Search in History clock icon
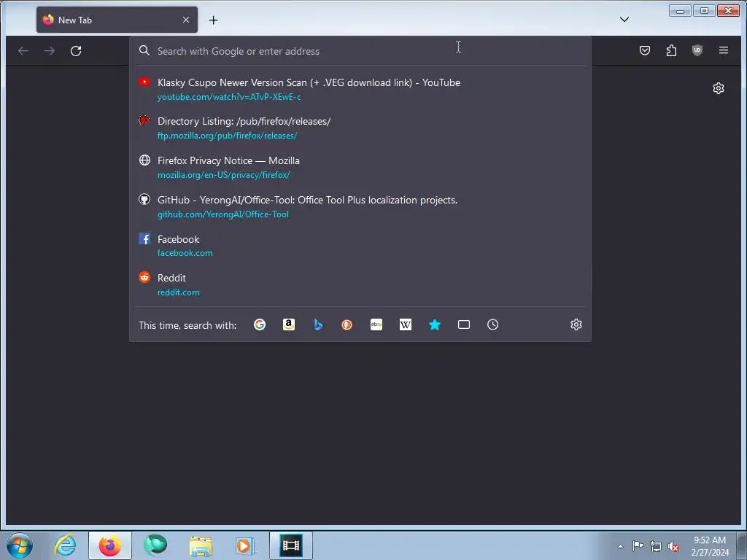747x560 pixels. pyautogui.click(x=492, y=324)
